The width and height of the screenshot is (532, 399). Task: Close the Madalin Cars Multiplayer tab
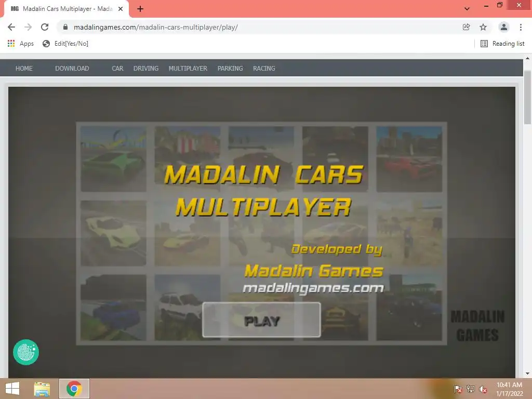click(x=121, y=9)
